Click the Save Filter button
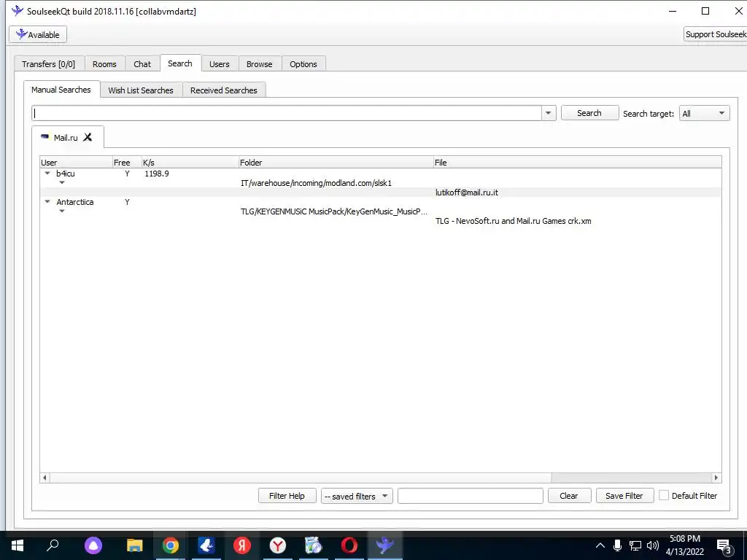Screen dimensions: 747x560 (624, 496)
